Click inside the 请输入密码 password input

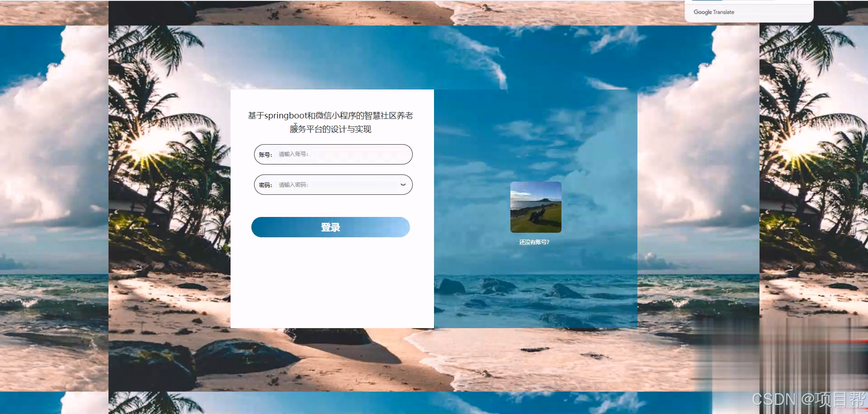point(335,184)
